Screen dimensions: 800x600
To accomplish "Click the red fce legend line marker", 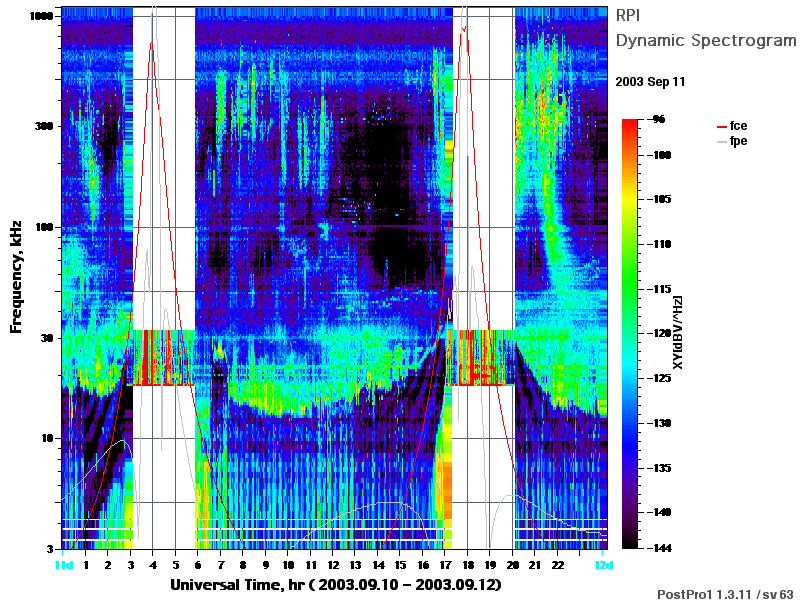I will click(721, 127).
